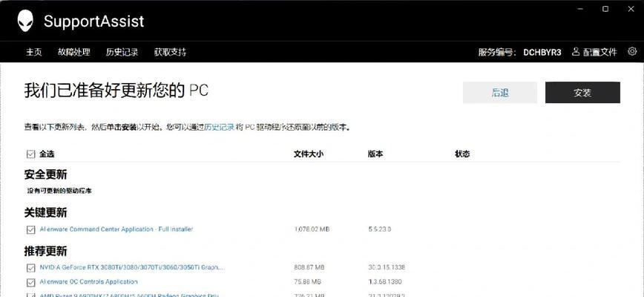The height and width of the screenshot is (297, 644).
Task: Open 配置文件 profile menu
Action: 600,52
